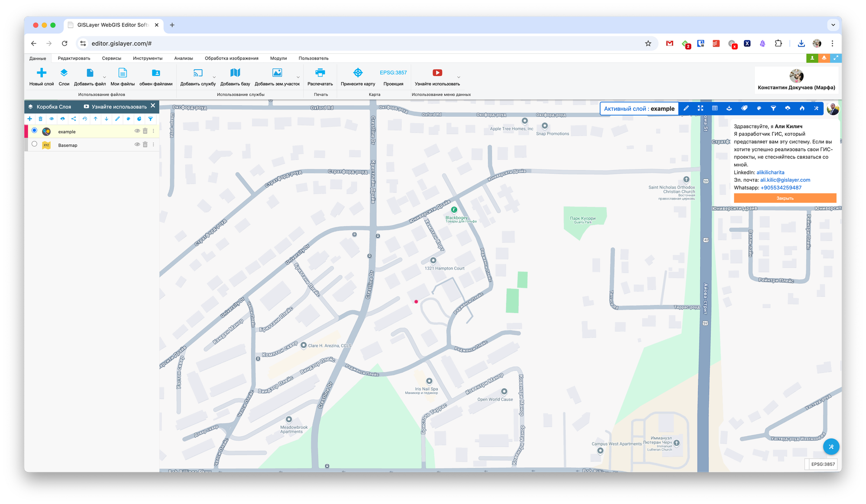Click the label tag icon in active layer bar

pos(744,109)
